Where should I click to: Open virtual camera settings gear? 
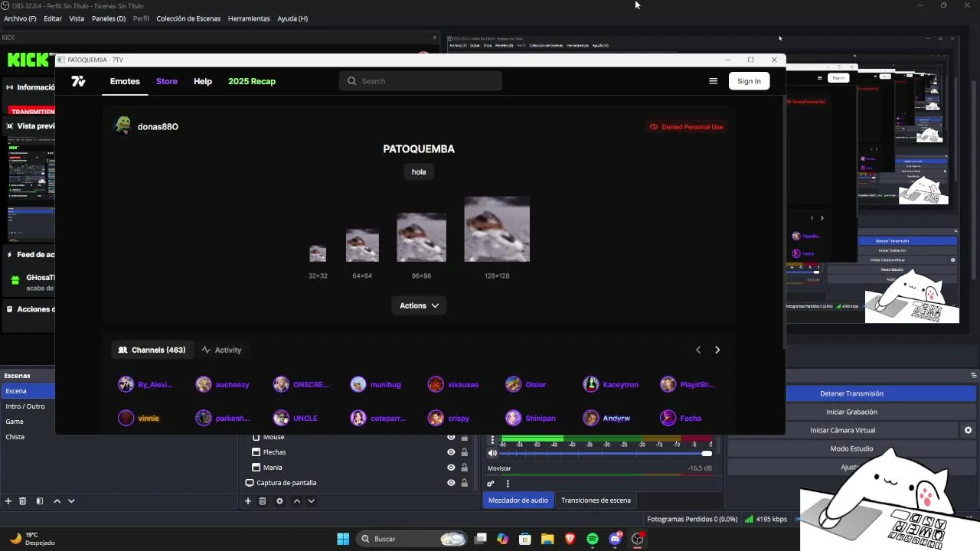click(x=968, y=430)
